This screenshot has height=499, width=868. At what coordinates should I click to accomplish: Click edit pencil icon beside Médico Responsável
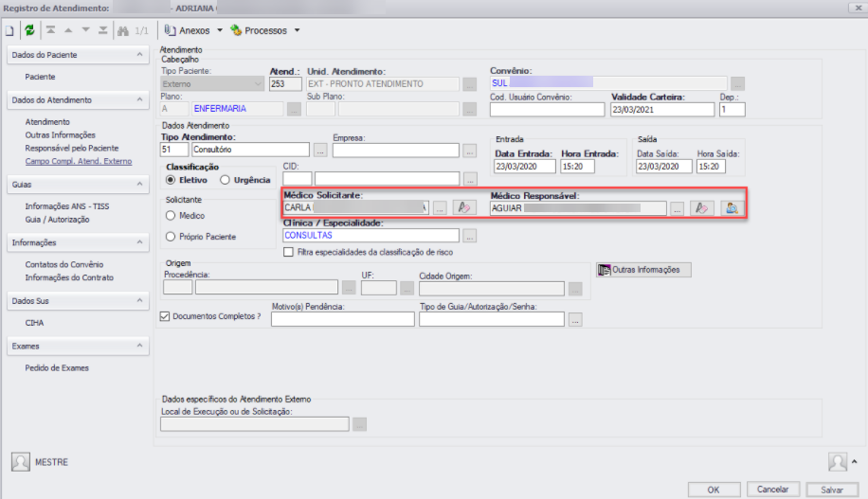pyautogui.click(x=702, y=208)
